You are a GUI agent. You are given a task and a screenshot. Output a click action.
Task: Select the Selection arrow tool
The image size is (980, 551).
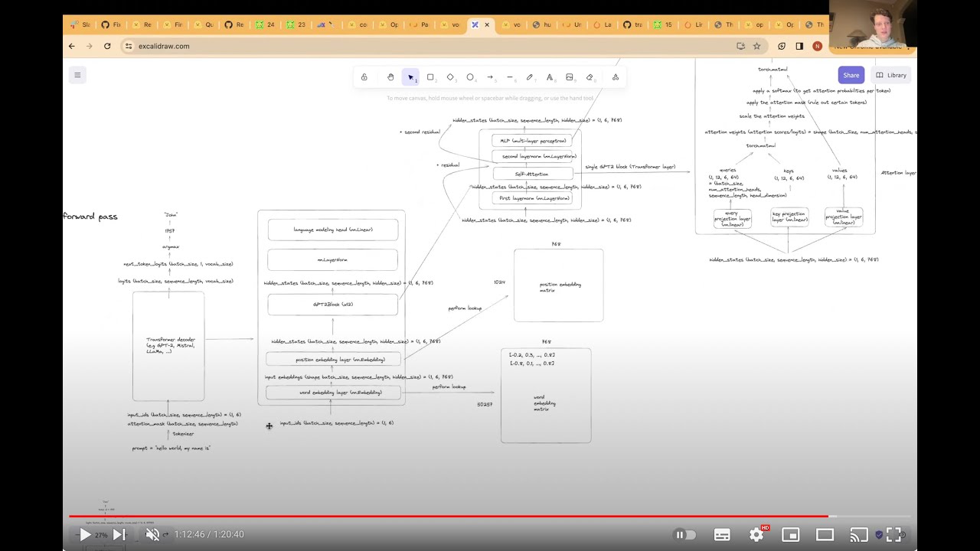(x=411, y=77)
